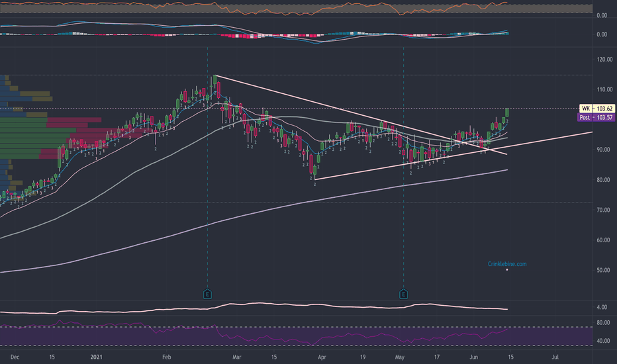The image size is (617, 364).
Task: Select the 120.00 price axis label
Action: [604, 60]
